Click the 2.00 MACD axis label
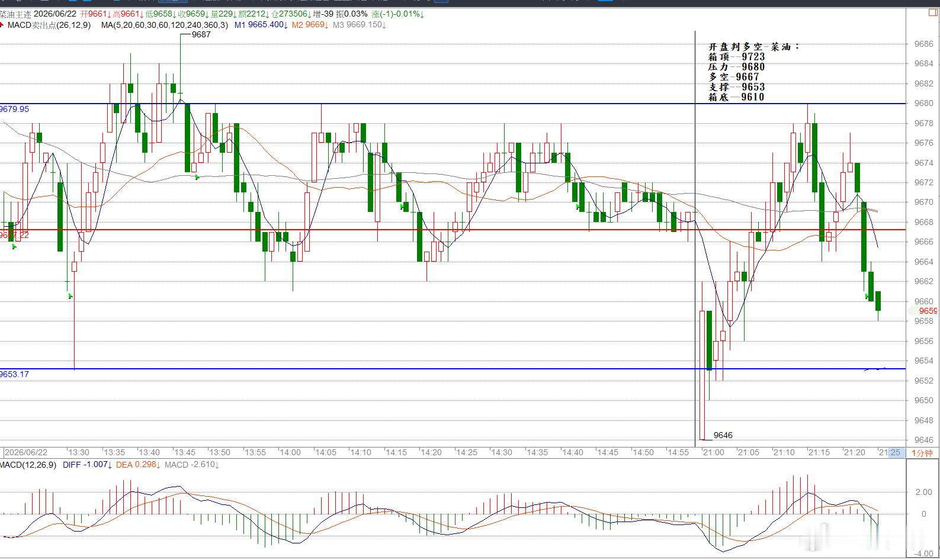Image resolution: width=940 pixels, height=560 pixels. point(924,492)
